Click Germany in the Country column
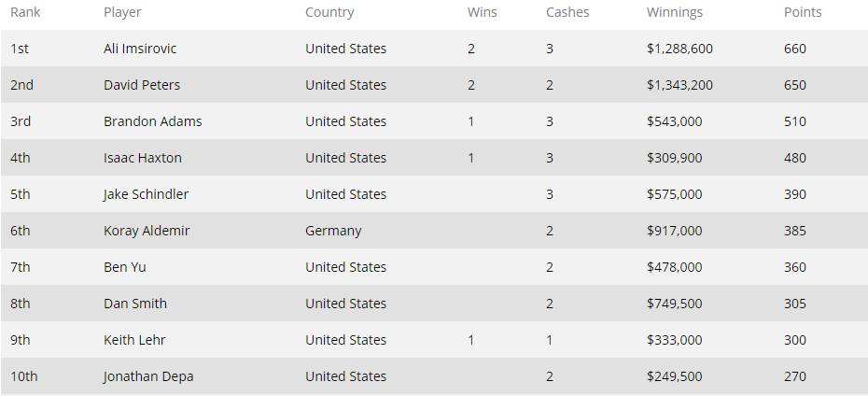 coord(333,231)
